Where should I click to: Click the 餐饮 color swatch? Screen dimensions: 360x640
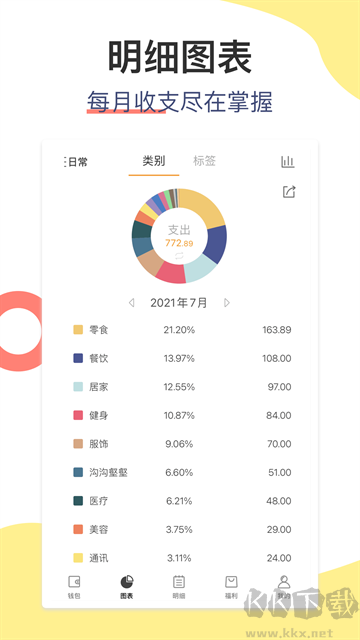[78, 358]
